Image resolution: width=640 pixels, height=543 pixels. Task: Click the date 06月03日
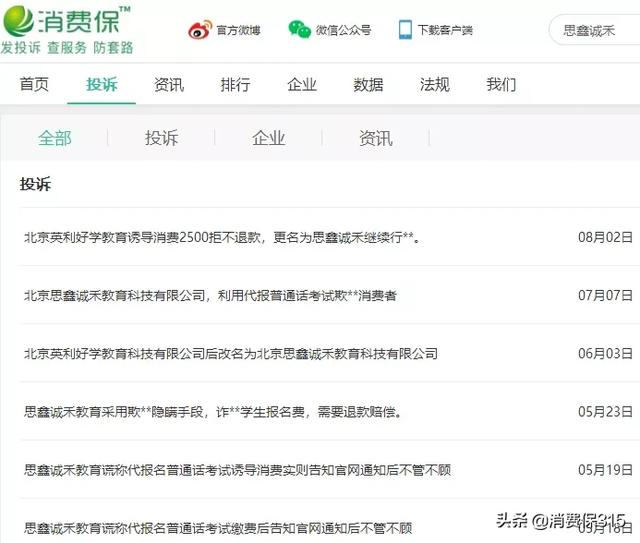605,354
